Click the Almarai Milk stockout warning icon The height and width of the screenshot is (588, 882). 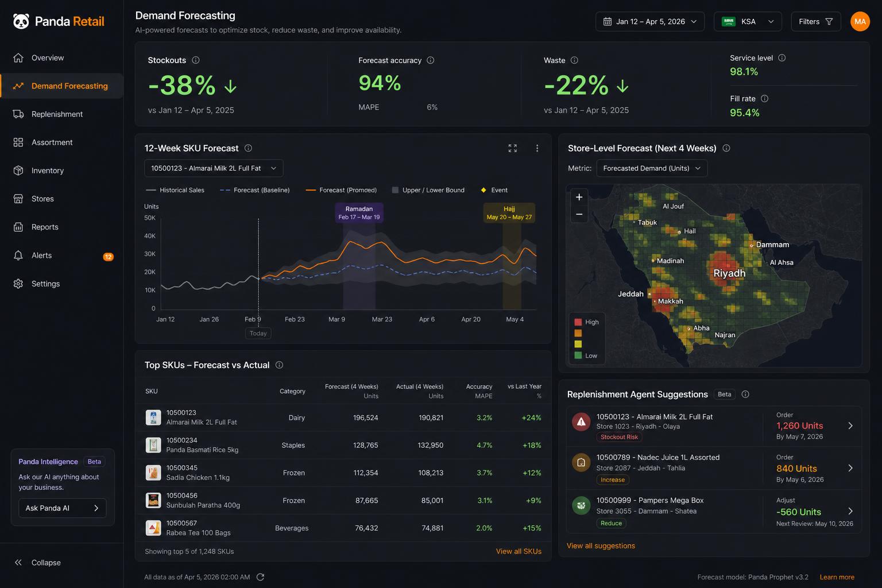pos(581,422)
